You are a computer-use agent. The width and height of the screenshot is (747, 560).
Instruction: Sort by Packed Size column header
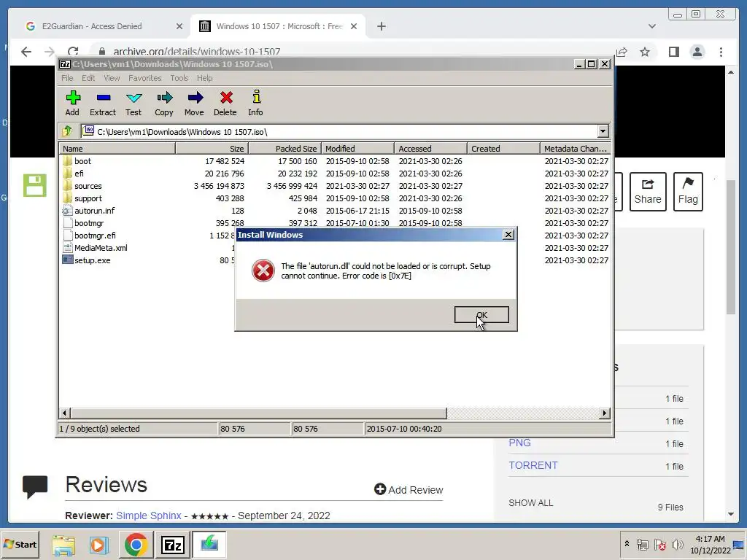point(285,149)
